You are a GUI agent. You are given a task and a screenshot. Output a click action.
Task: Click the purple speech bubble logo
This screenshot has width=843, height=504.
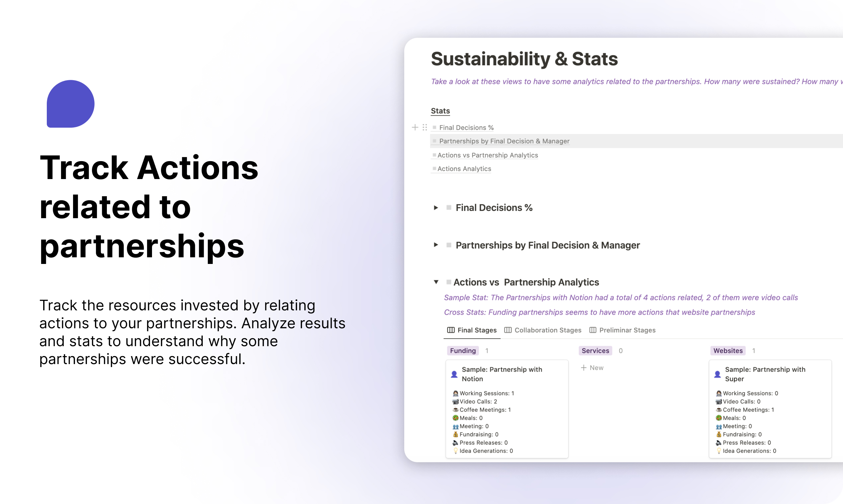(70, 104)
